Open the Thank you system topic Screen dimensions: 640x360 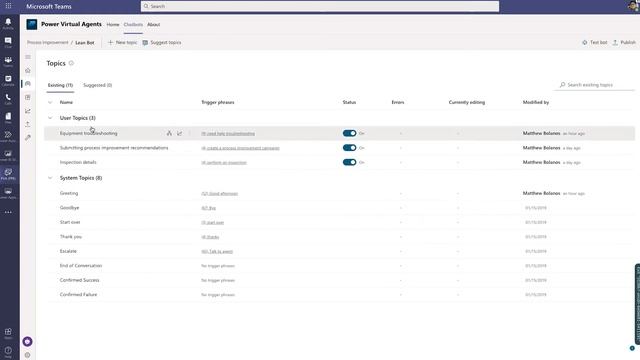tap(71, 237)
